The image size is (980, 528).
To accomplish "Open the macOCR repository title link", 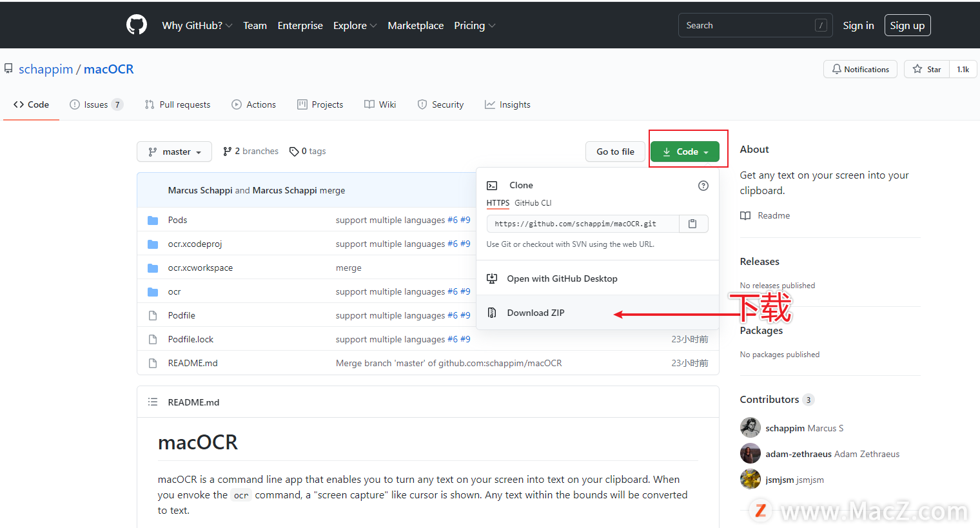I will click(x=109, y=69).
